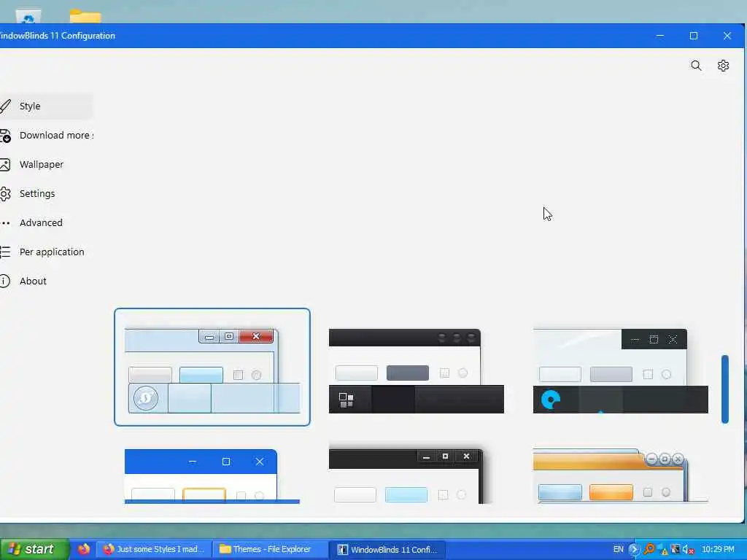Click the styles list vertical scrollbar
Viewport: 747px width, 560px height.
click(x=725, y=389)
